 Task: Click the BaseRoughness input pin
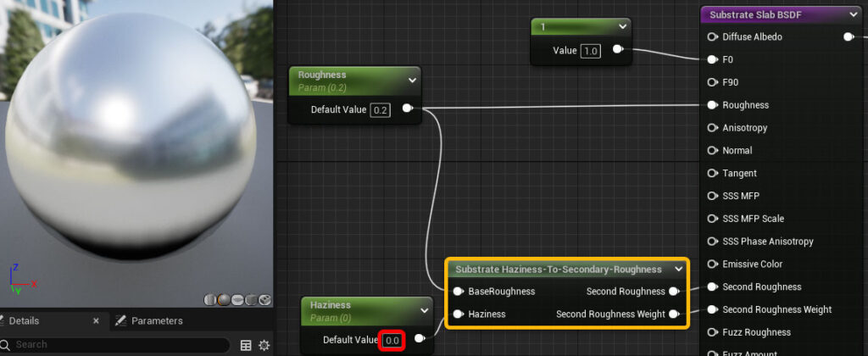coord(459,292)
